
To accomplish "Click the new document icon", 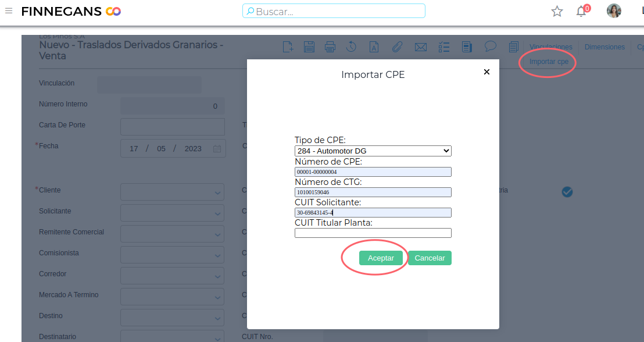I will [288, 47].
